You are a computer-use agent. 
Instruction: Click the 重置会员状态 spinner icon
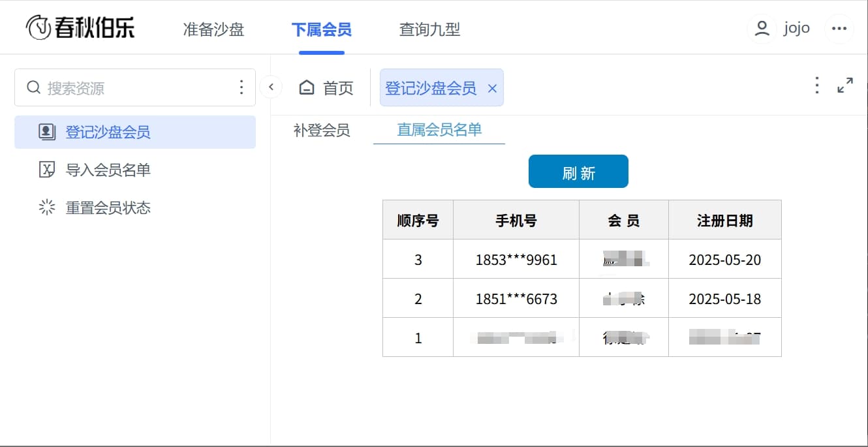click(x=47, y=208)
